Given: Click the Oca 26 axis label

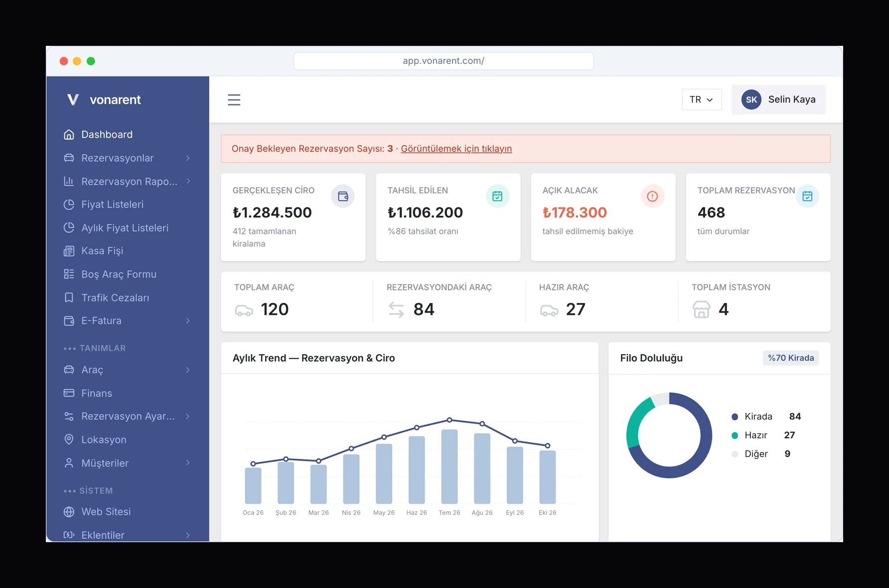Looking at the screenshot, I should click(253, 513).
